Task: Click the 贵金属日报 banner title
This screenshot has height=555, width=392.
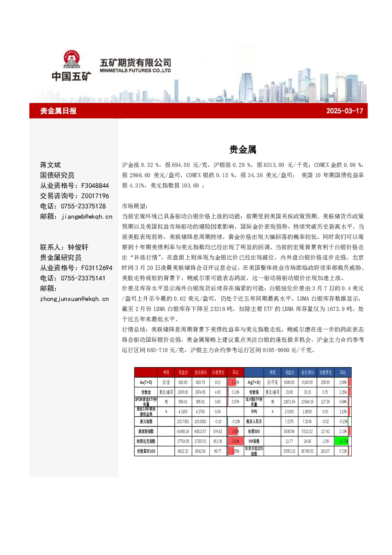Action: (58, 111)
